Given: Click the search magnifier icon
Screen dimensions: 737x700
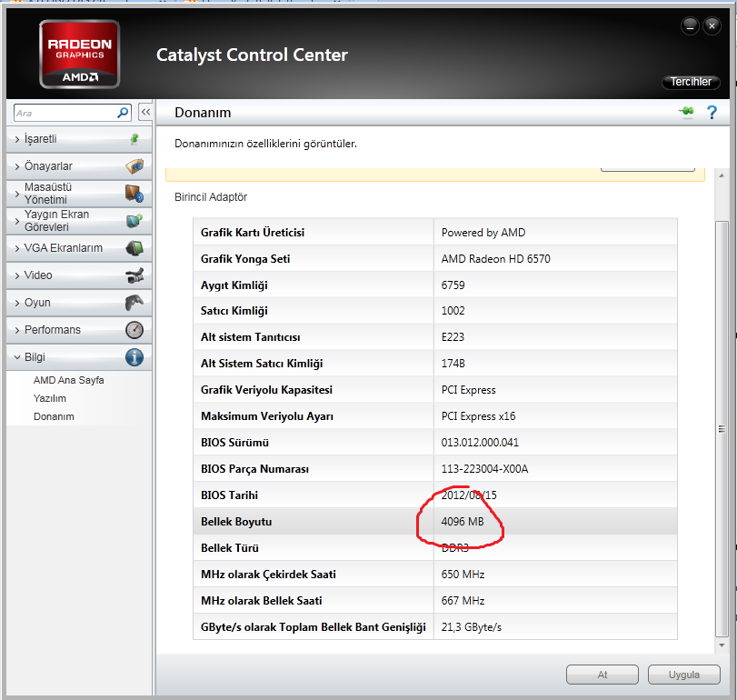Looking at the screenshot, I should tap(123, 113).
